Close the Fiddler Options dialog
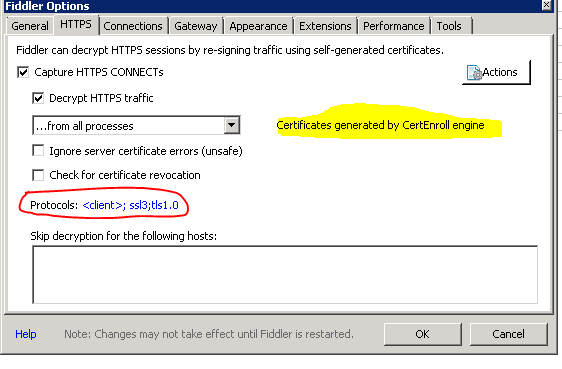Screen dimensions: 562x369 coord(546,5)
